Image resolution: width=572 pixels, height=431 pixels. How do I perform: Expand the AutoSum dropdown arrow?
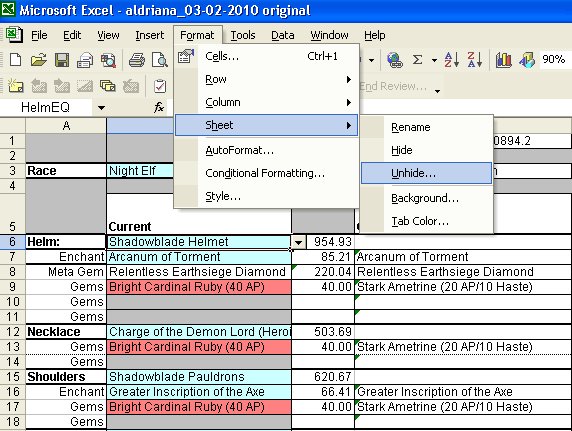pyautogui.click(x=434, y=60)
